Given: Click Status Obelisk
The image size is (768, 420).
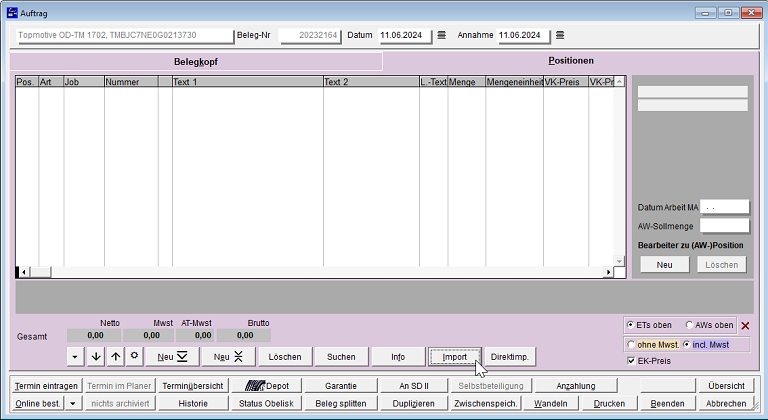Looking at the screenshot, I should [x=266, y=404].
